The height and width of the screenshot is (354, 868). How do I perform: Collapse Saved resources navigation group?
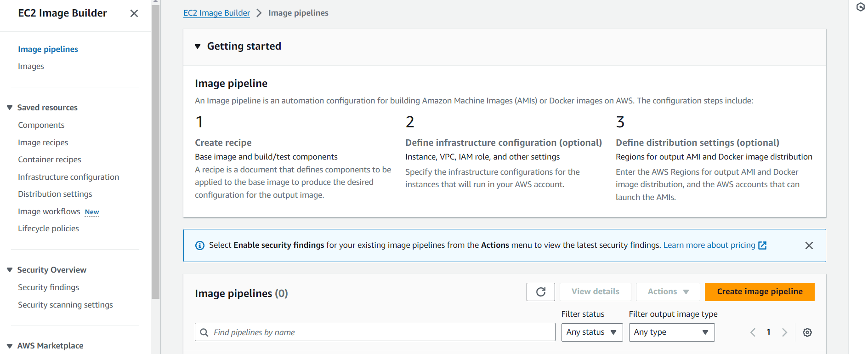point(10,108)
